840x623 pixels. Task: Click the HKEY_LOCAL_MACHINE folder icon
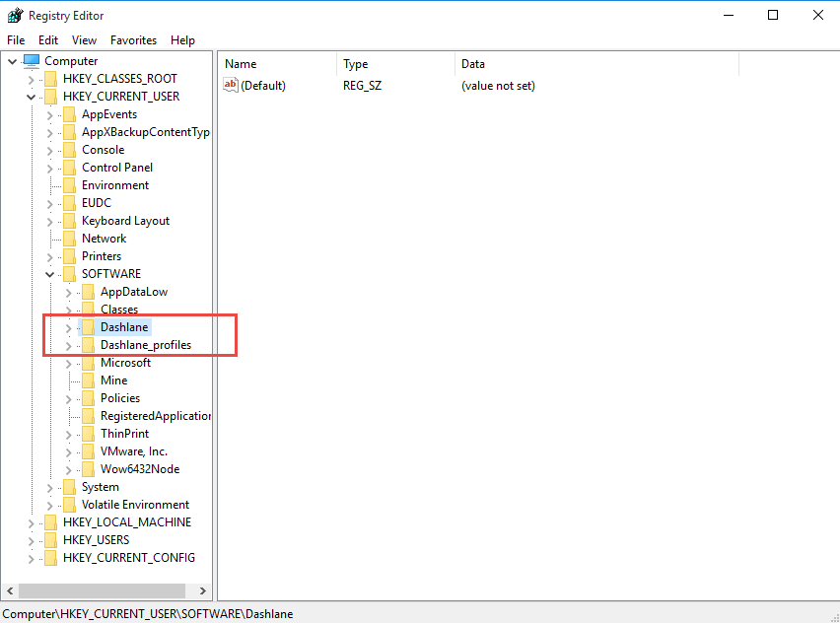(x=50, y=522)
